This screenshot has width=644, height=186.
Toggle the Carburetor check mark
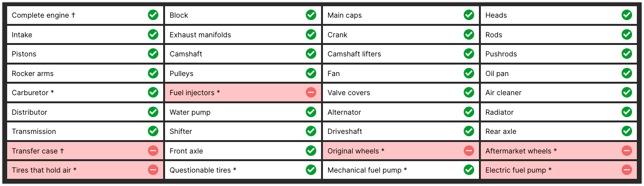[153, 92]
